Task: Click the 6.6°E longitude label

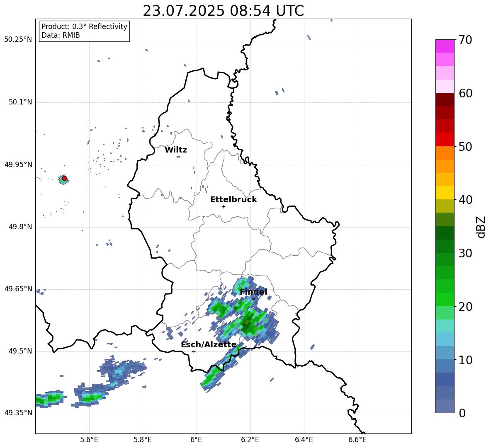Action: coord(357,440)
